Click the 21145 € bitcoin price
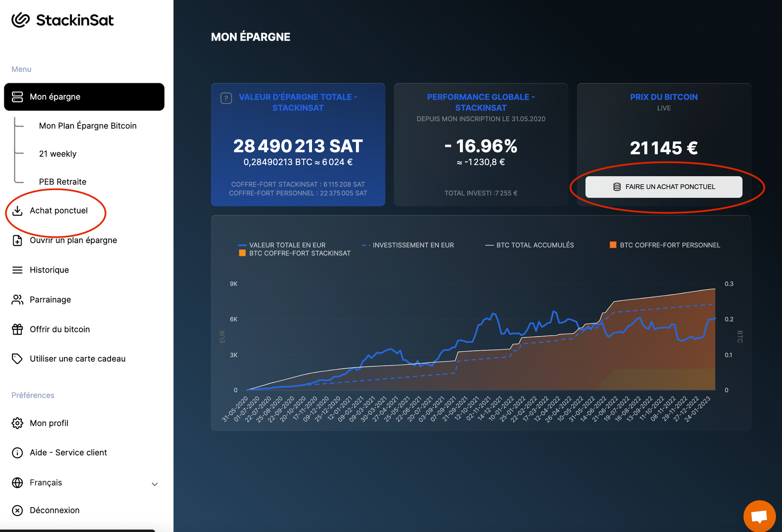 click(x=664, y=148)
